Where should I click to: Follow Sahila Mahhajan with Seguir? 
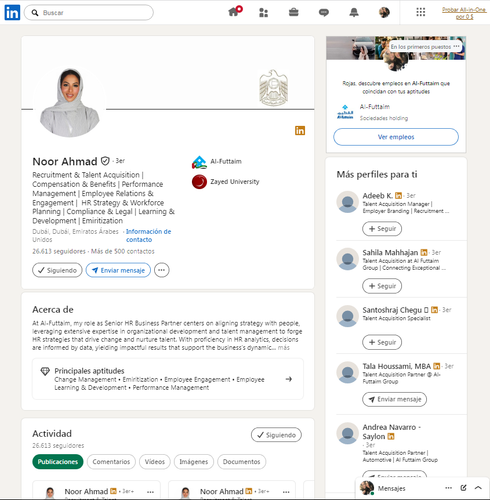[x=382, y=286]
